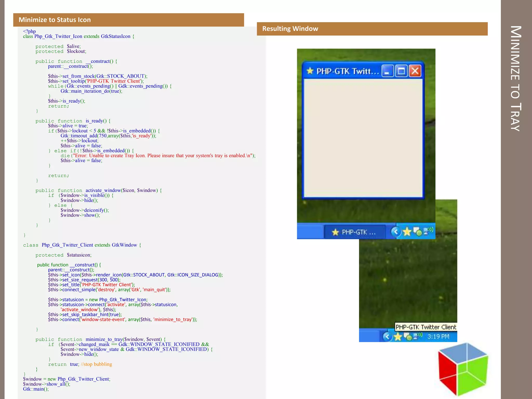Image resolution: width=532 pixels, height=399 pixels.
Task: Click the PHP-GTK Twitt... title bar text
Action: tap(348, 71)
